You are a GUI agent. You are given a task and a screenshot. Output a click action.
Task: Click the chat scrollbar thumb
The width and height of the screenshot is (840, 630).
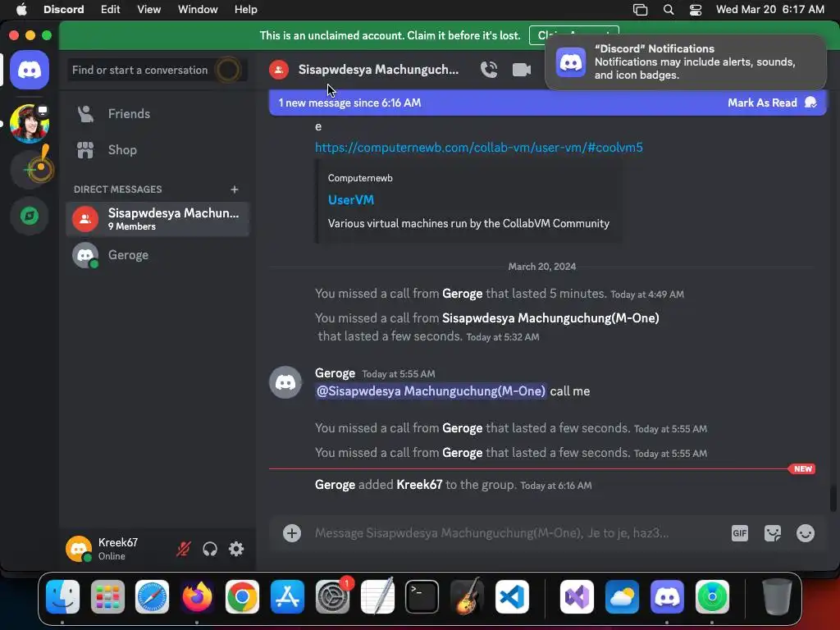click(x=833, y=498)
